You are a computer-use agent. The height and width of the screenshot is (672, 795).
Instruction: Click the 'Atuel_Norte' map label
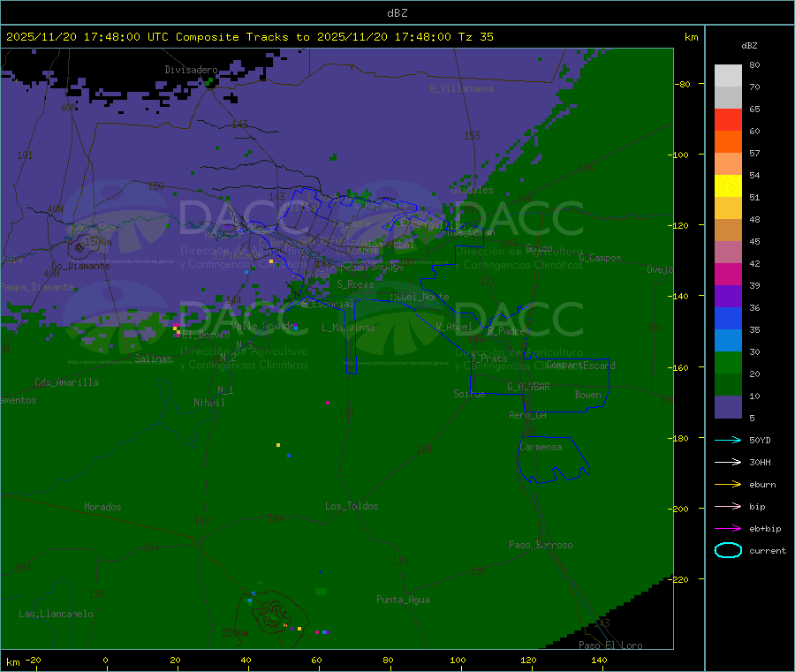point(420,297)
